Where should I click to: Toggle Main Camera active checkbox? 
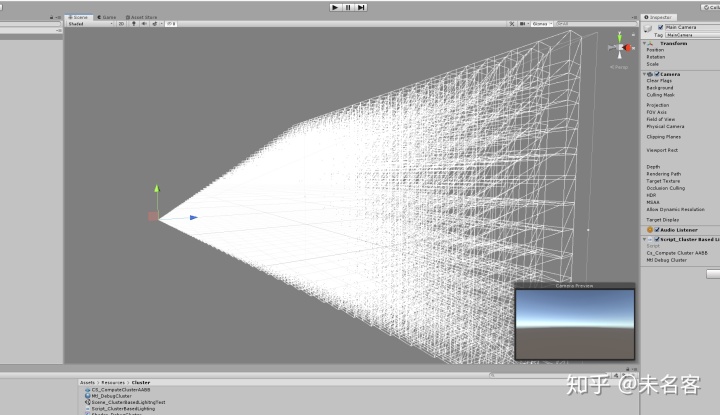click(x=661, y=27)
